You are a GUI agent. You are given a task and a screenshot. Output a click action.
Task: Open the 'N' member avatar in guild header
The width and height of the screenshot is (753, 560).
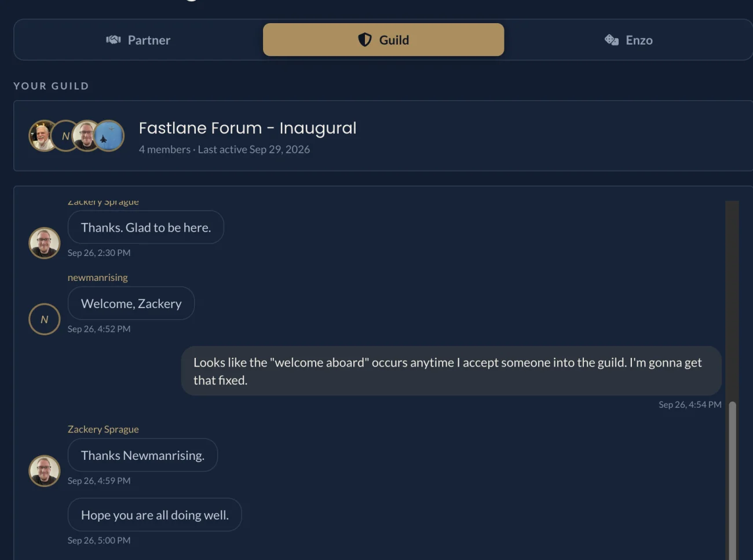65,136
